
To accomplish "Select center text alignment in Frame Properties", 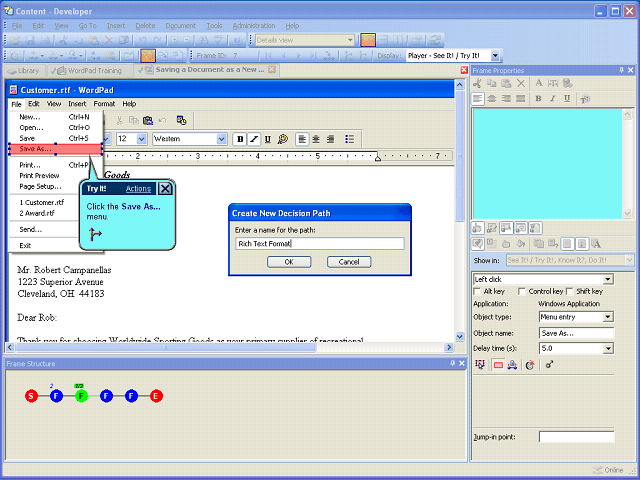I will click(x=492, y=98).
